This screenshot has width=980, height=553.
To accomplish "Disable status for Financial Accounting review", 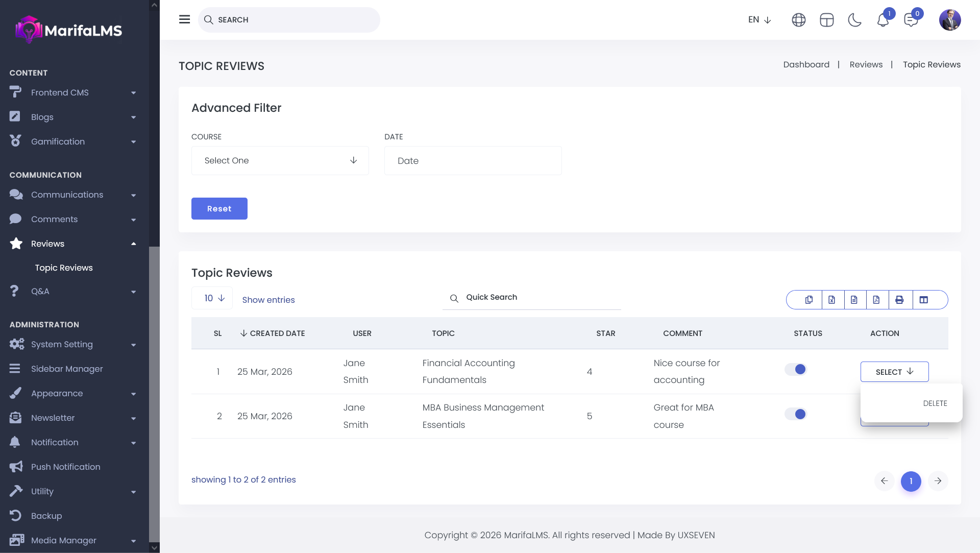I will click(x=795, y=369).
